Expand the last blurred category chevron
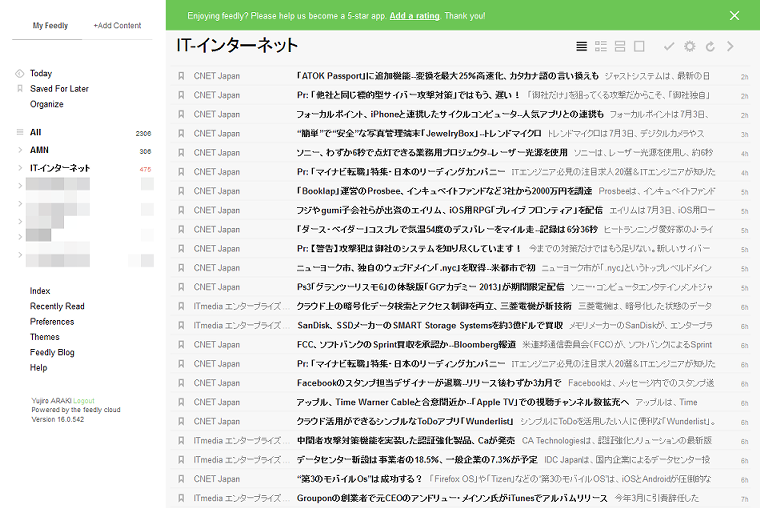Image resolution: width=760 pixels, height=508 pixels. click(x=20, y=255)
